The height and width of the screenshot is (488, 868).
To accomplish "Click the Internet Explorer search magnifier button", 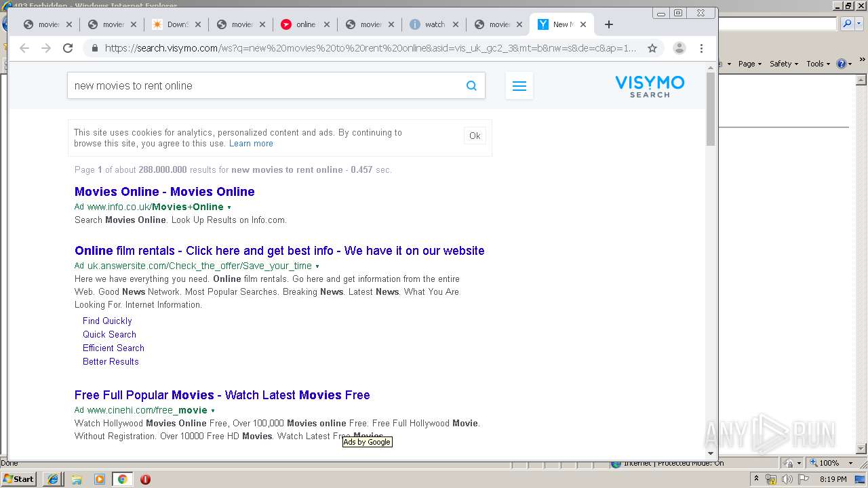I will 846,24.
